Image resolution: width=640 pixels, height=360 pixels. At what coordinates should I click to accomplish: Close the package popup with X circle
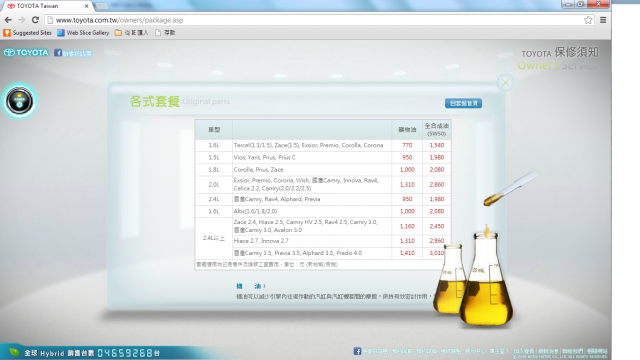pyautogui.click(x=505, y=82)
